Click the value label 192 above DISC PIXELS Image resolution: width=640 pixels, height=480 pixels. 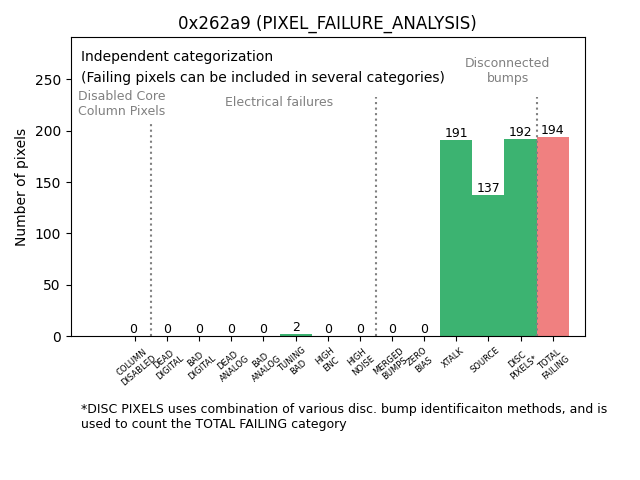[520, 132]
